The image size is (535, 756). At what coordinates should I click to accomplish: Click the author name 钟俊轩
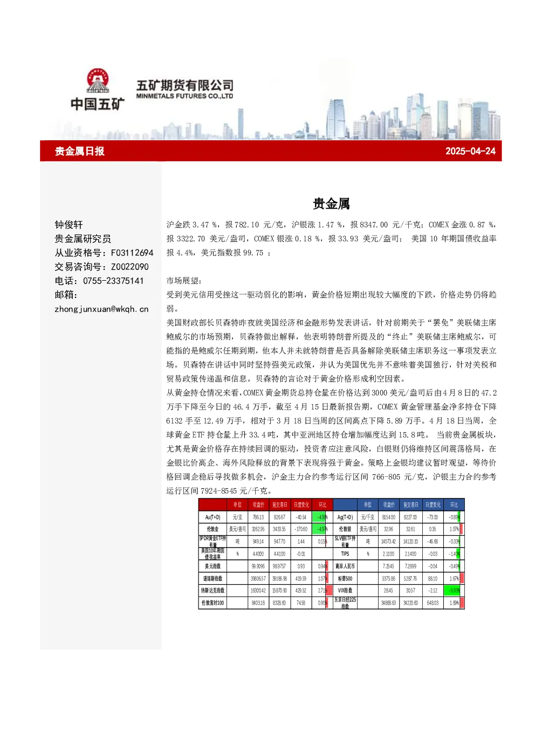click(x=69, y=225)
